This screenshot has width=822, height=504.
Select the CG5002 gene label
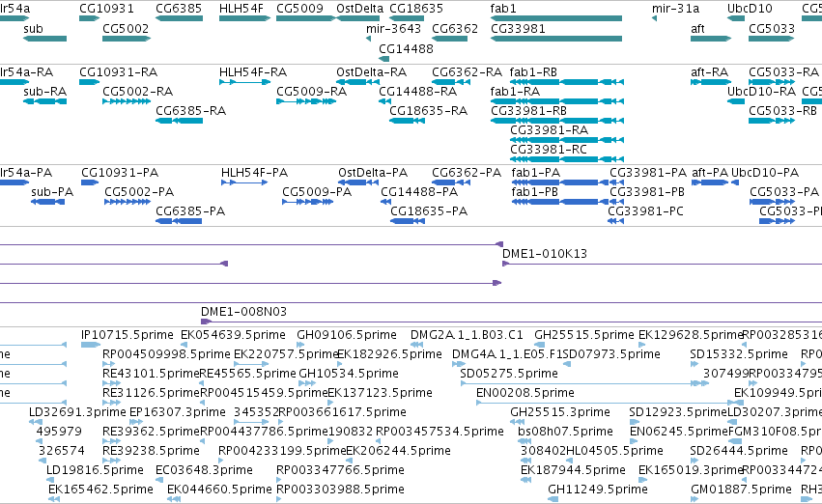point(126,29)
